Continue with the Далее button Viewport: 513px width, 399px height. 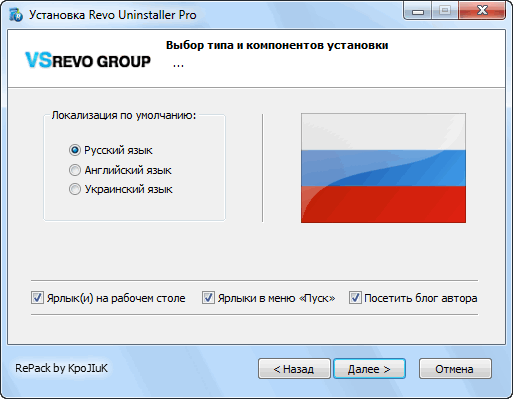point(369,369)
